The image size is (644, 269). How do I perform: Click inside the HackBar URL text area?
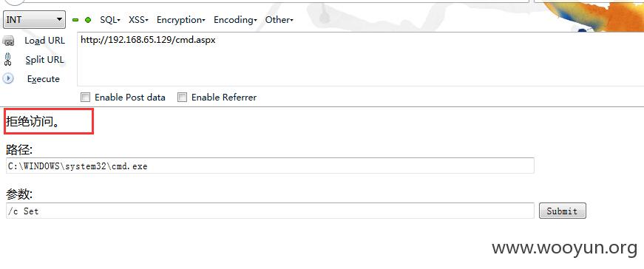[360, 59]
